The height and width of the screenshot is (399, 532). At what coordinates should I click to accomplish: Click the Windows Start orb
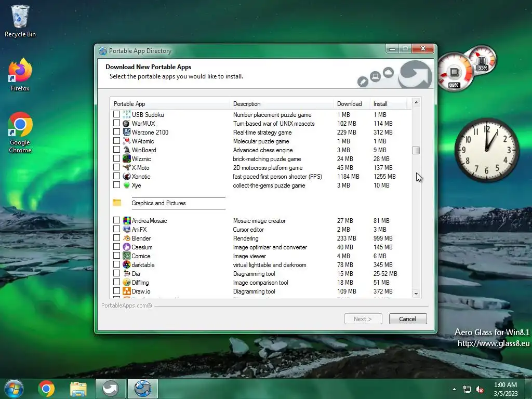coord(14,389)
